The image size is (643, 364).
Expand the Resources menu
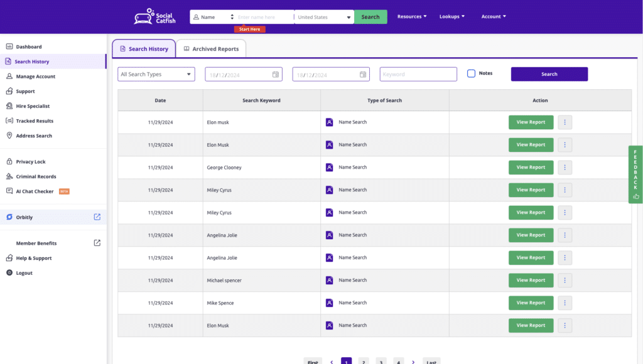tap(412, 16)
